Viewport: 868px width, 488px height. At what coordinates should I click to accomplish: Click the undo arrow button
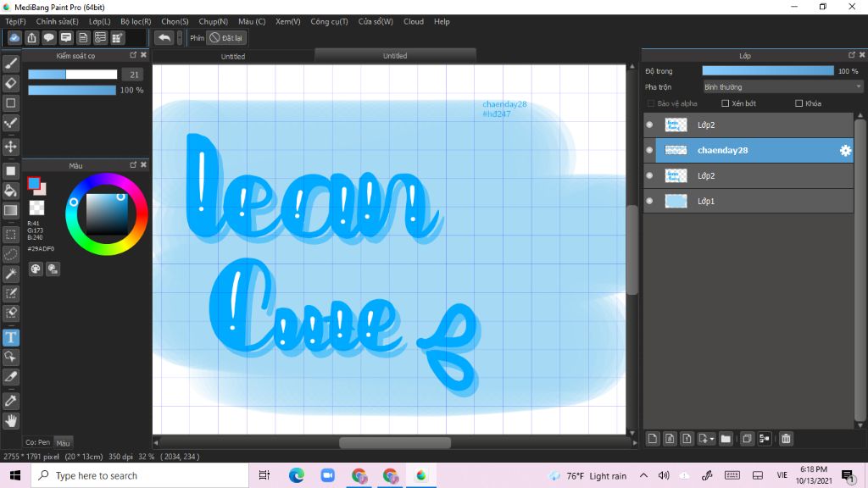click(x=164, y=37)
